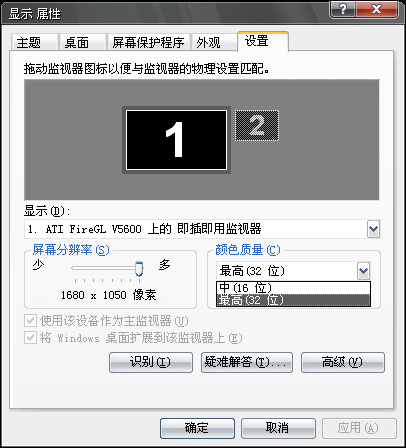Cancel with the 取消 button

(278, 428)
